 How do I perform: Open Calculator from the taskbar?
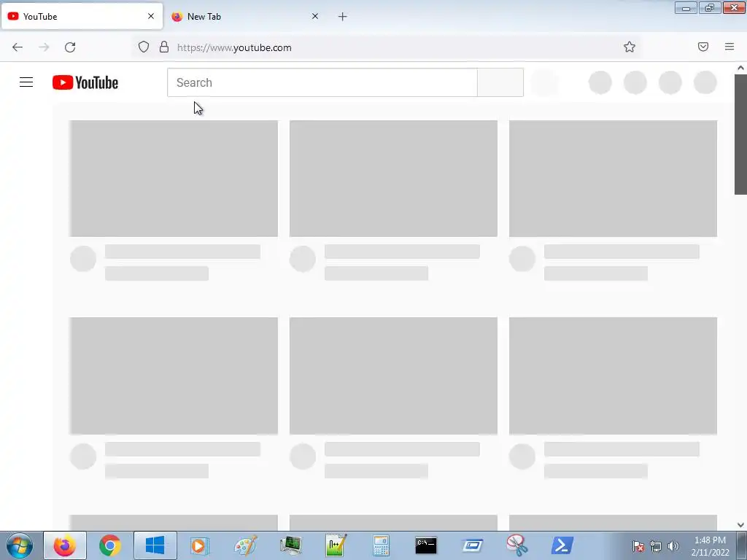[x=381, y=545]
